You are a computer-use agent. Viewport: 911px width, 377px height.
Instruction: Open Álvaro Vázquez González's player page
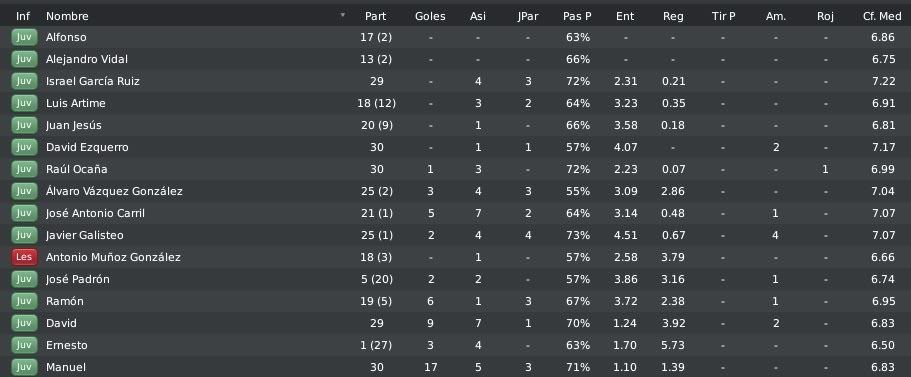coord(114,191)
